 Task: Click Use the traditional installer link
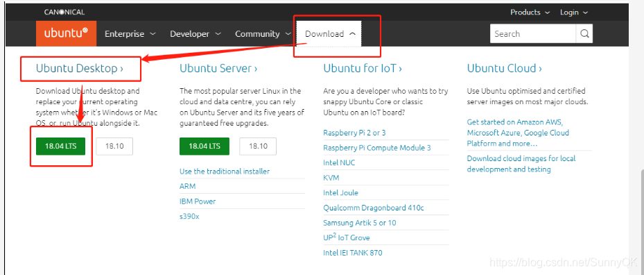pos(225,172)
